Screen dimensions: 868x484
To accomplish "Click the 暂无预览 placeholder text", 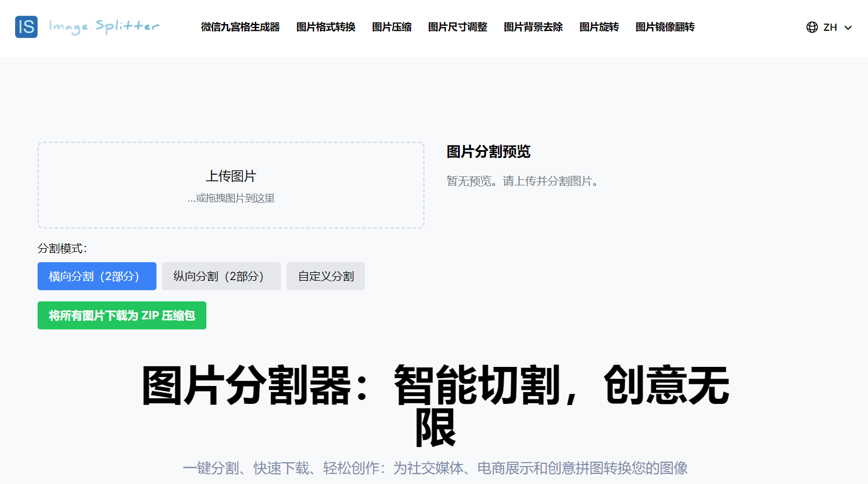I will tap(522, 181).
